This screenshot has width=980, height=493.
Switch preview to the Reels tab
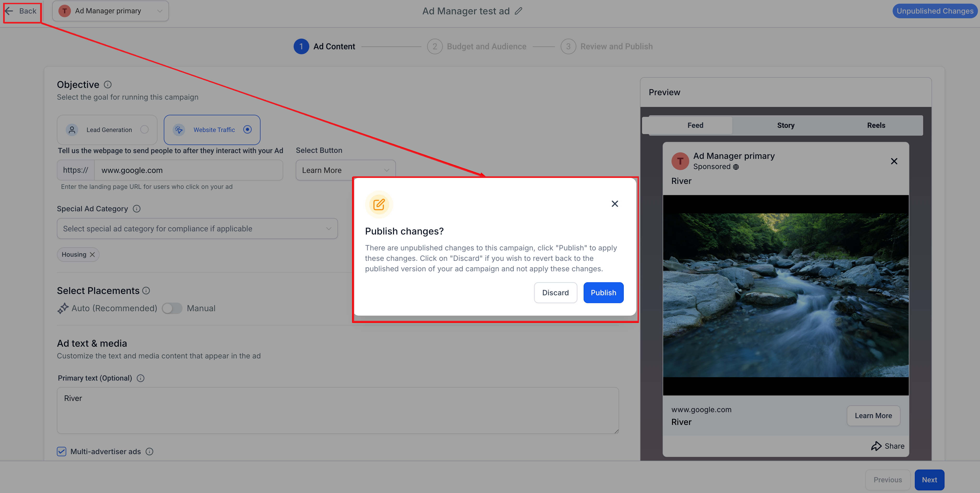(876, 125)
